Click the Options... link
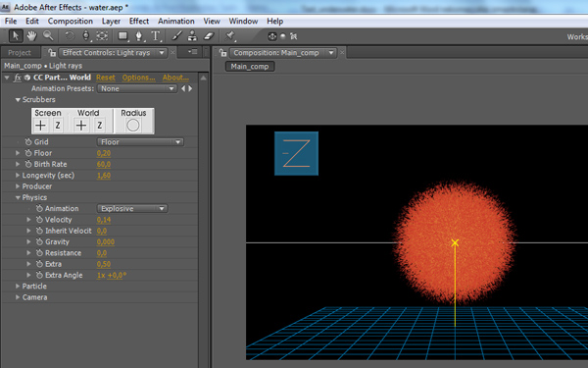This screenshot has width=588, height=368. click(x=138, y=78)
